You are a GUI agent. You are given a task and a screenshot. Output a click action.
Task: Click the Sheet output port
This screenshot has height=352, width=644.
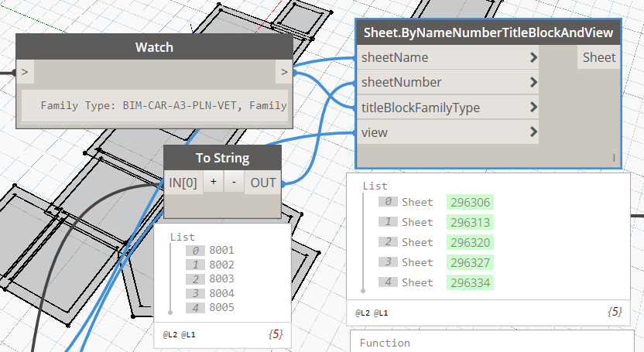598,57
